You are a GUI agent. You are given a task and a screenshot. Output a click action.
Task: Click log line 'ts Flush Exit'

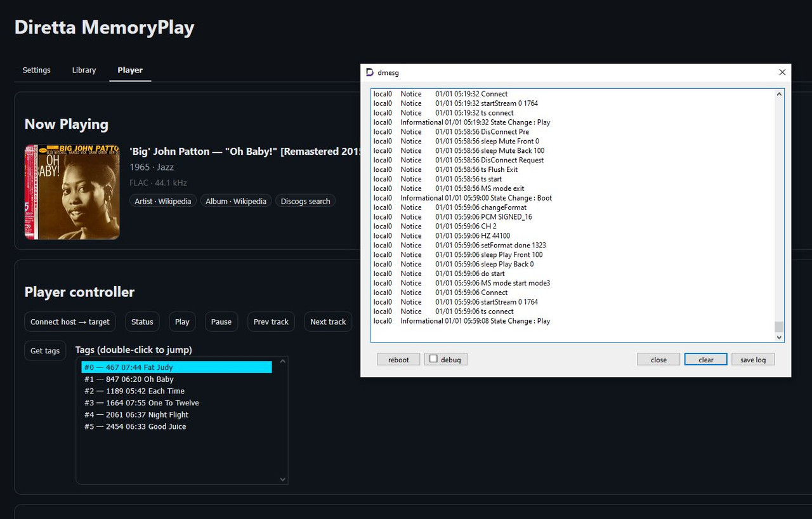[x=445, y=169]
